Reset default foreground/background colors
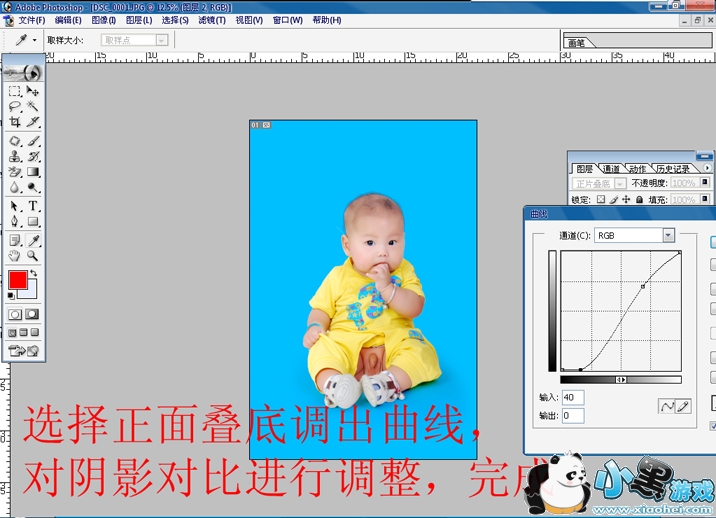This screenshot has width=716, height=518. pos(11,296)
